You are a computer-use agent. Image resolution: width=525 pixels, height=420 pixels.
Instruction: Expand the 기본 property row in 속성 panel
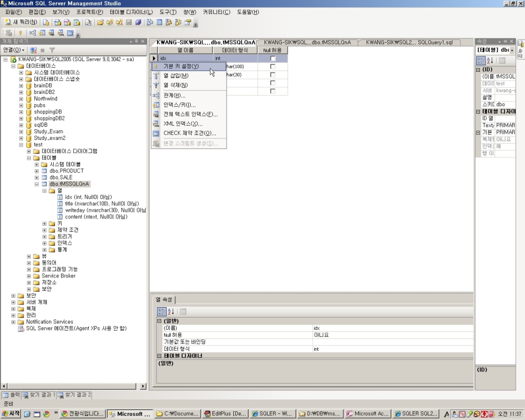(478, 132)
